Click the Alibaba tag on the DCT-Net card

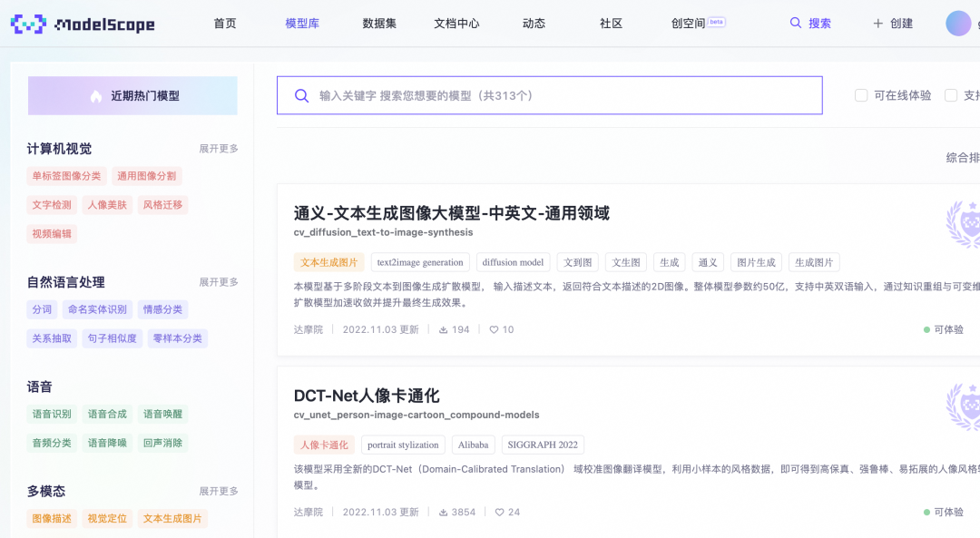click(473, 445)
